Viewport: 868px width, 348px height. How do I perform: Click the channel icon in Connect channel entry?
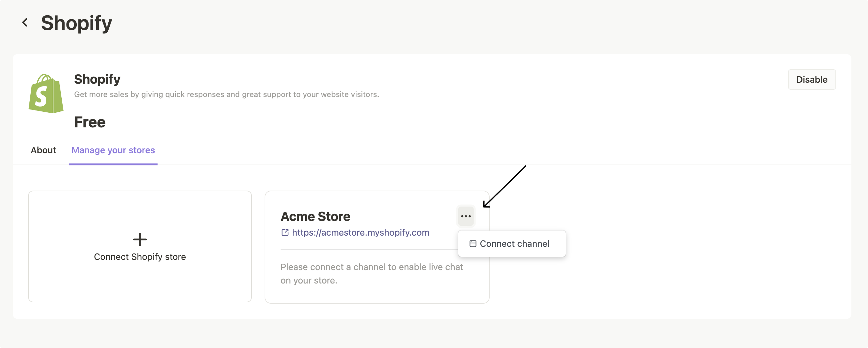[473, 243]
